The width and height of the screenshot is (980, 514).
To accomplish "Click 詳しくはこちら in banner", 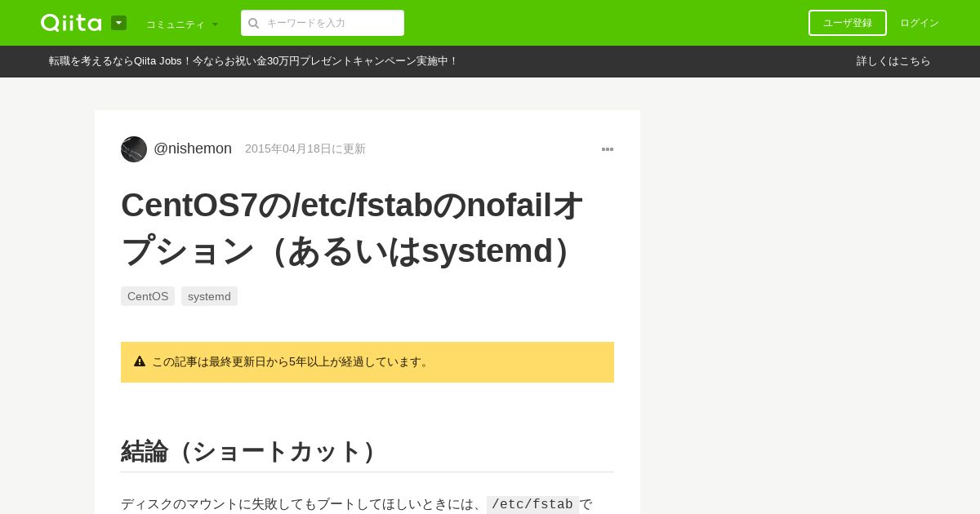I will coord(893,61).
